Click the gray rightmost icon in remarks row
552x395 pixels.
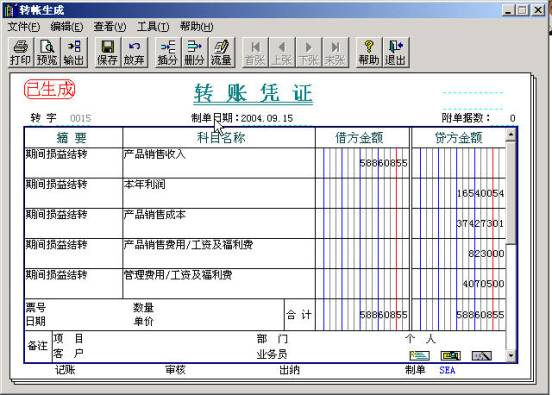[x=482, y=356]
